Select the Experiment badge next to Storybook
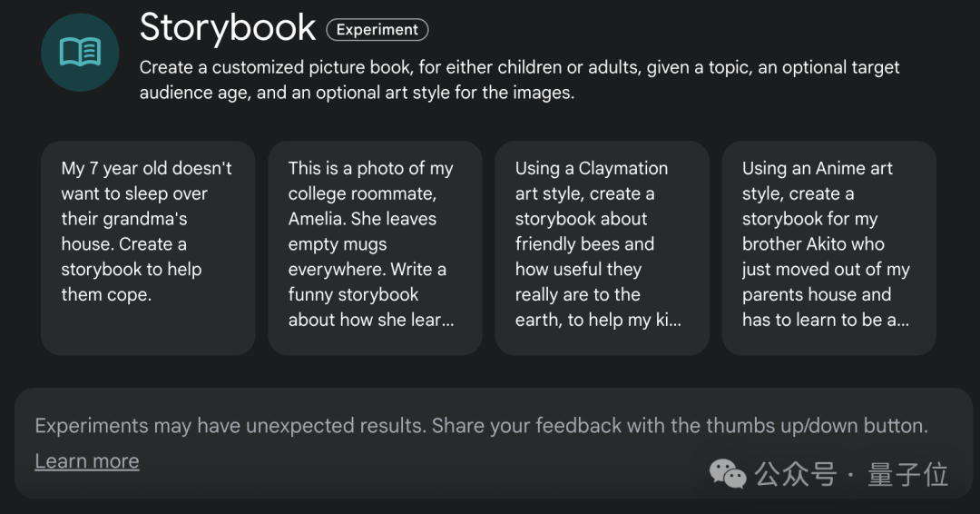980x514 pixels. (x=377, y=29)
